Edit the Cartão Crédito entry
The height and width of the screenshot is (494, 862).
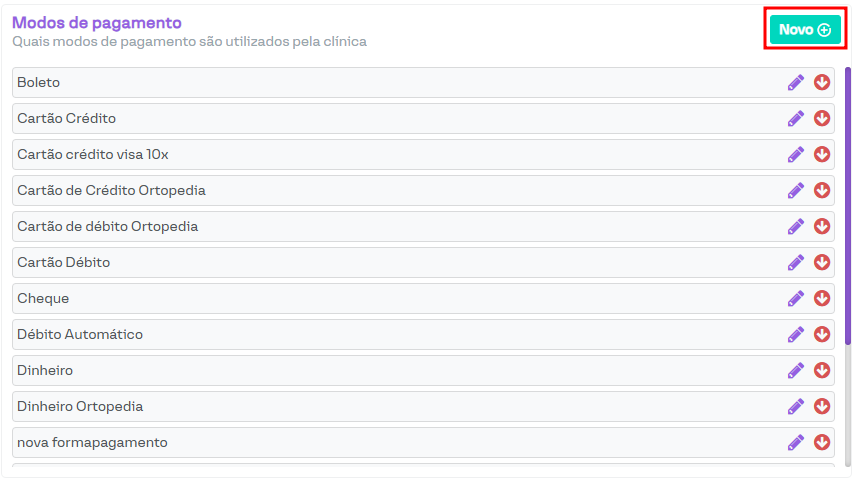click(796, 118)
